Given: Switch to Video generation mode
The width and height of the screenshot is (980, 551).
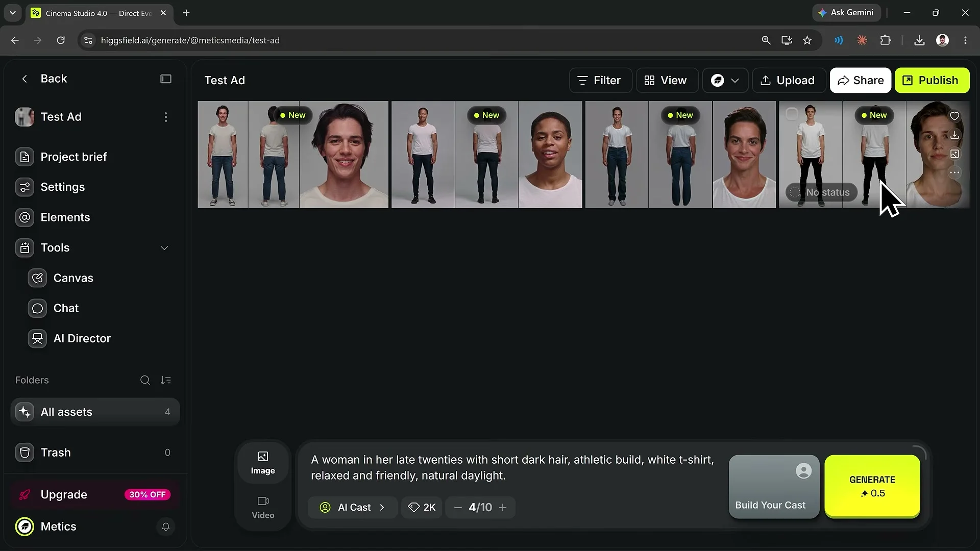Looking at the screenshot, I should [x=263, y=508].
